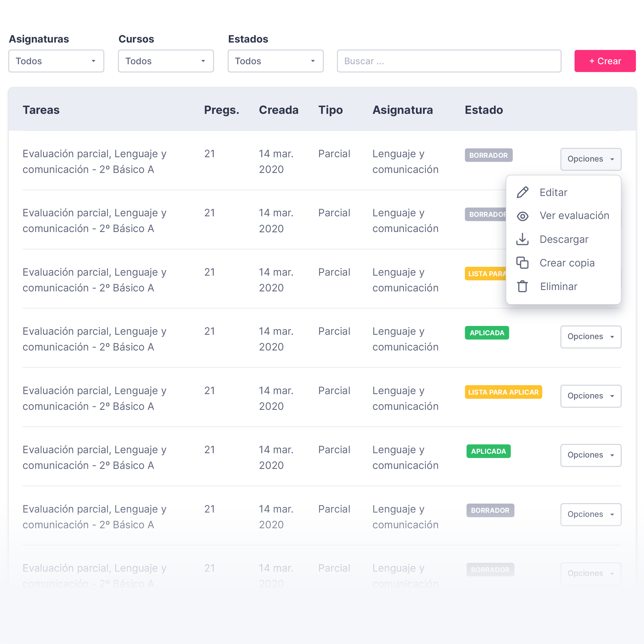The height and width of the screenshot is (644, 644).
Task: Click the duplicate icon for Crear copia
Action: (522, 263)
